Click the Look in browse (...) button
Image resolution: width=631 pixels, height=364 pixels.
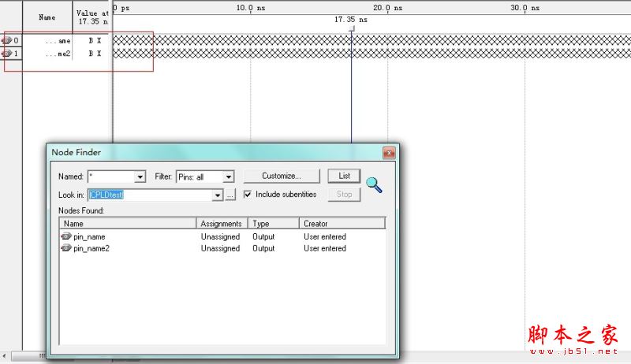click(x=230, y=195)
